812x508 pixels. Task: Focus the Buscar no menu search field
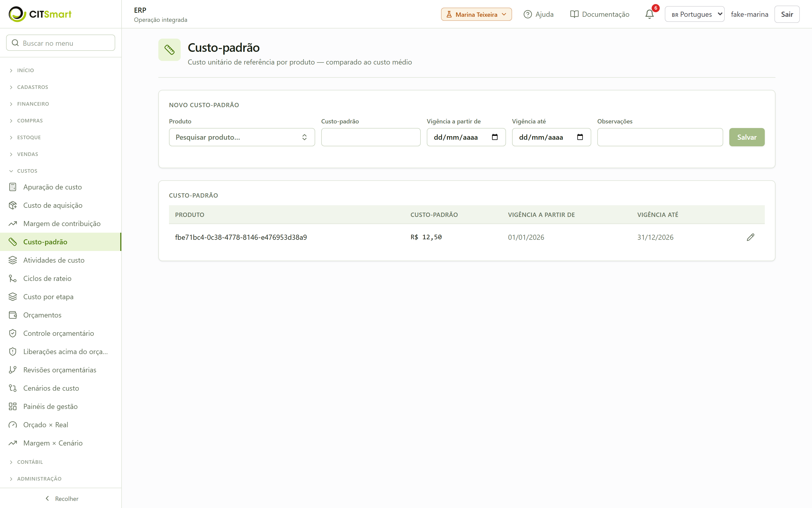click(61, 43)
